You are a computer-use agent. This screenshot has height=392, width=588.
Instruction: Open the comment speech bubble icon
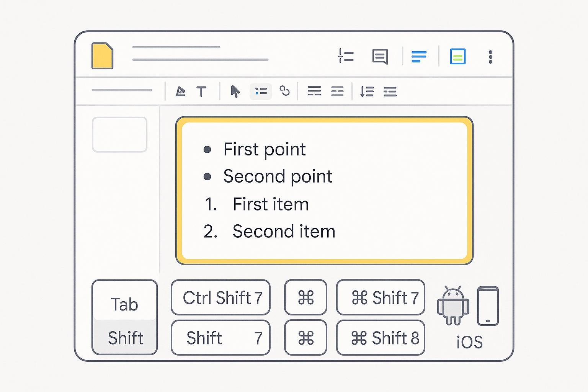380,57
